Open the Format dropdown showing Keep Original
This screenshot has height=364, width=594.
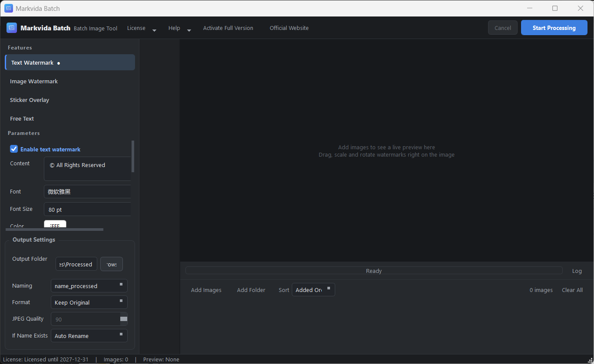coord(89,302)
